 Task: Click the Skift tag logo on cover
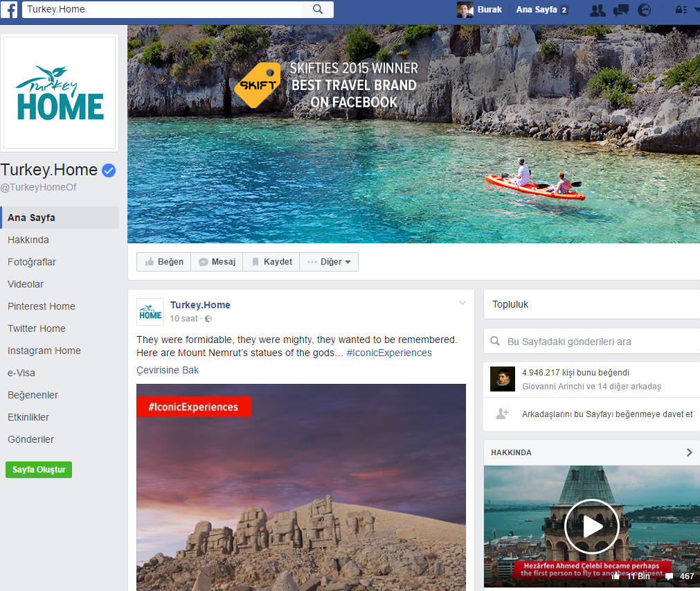258,85
